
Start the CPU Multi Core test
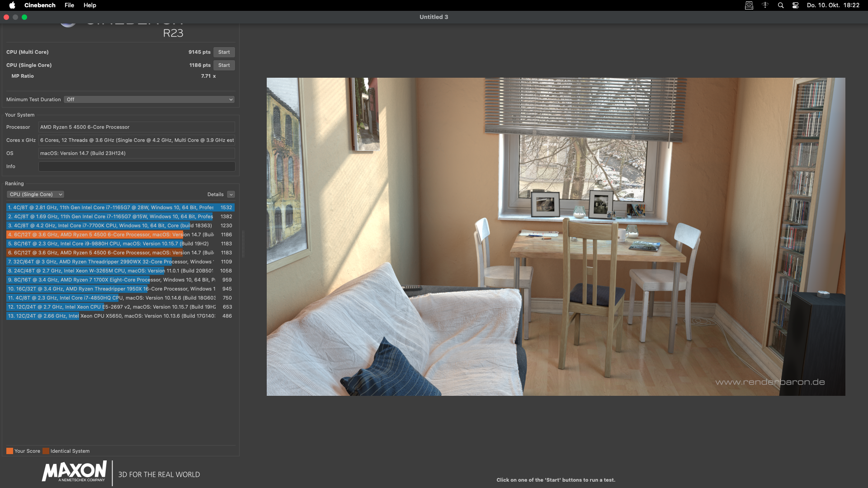click(x=224, y=52)
